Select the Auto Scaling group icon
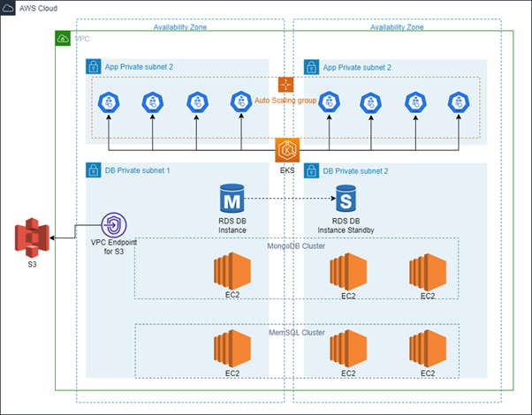 (285, 85)
